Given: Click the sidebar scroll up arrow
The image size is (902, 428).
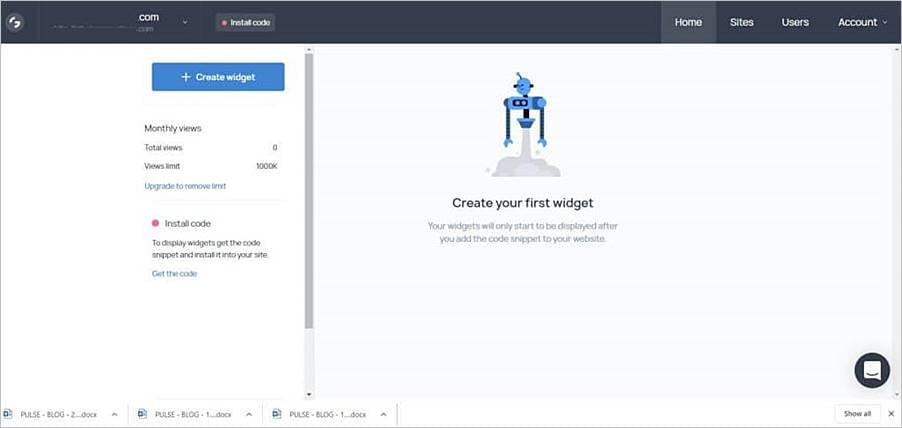Looking at the screenshot, I should (309, 49).
